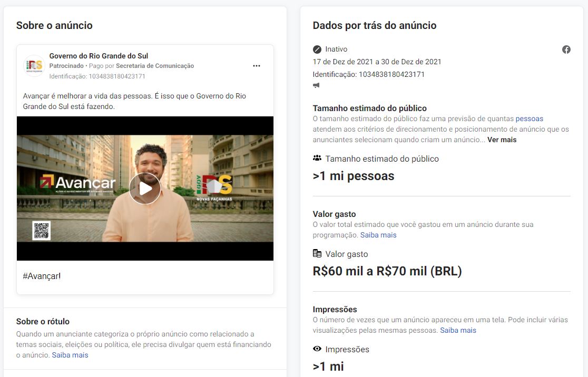Viewport: 588px width, 377px height.
Task: Click Secretaria de Comunicação payer name
Action: pos(155,66)
